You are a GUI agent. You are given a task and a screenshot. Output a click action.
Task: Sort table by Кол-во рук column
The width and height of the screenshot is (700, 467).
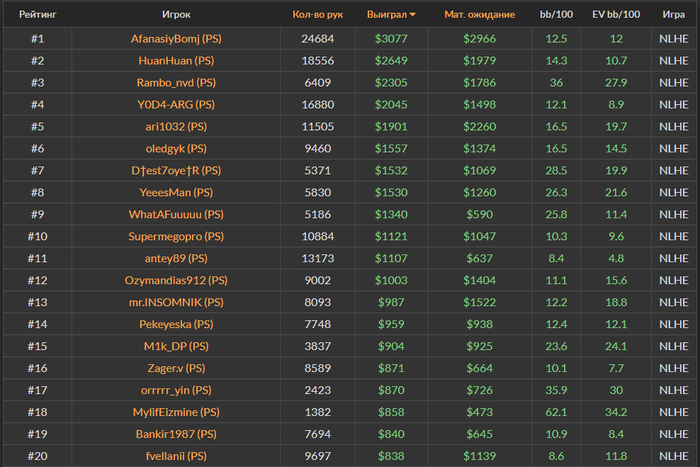pos(316,15)
